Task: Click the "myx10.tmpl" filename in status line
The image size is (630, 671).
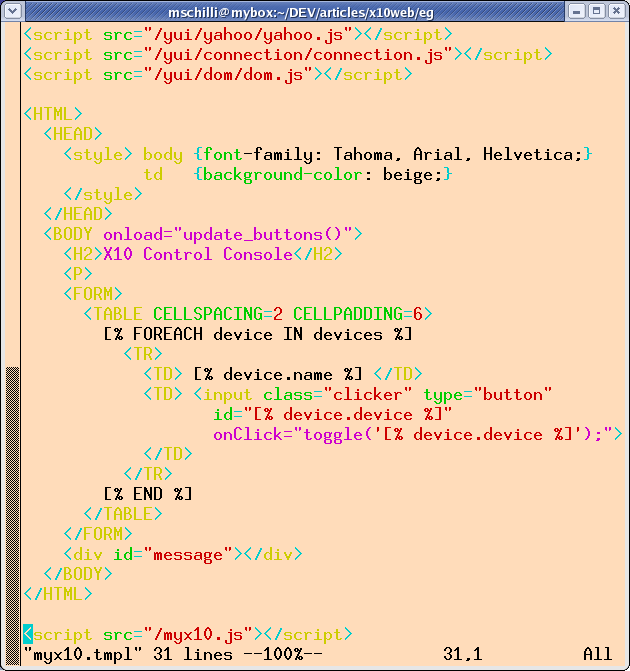Action: [x=83, y=655]
